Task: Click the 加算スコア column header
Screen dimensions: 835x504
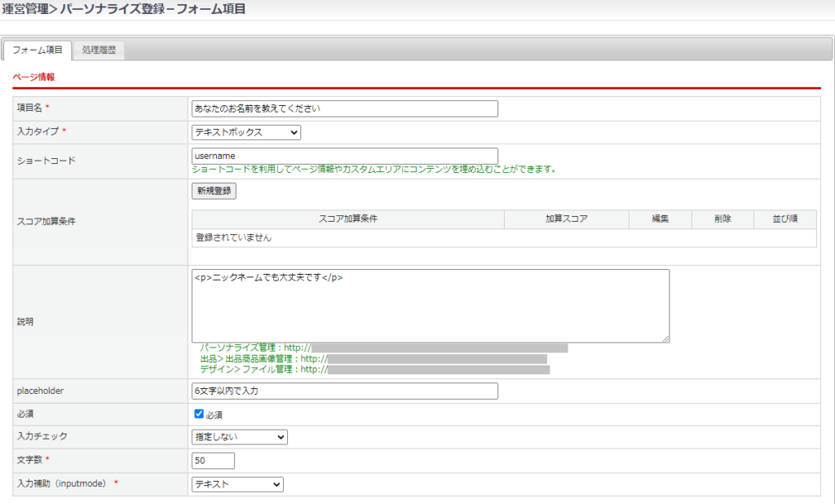Action: [x=566, y=219]
